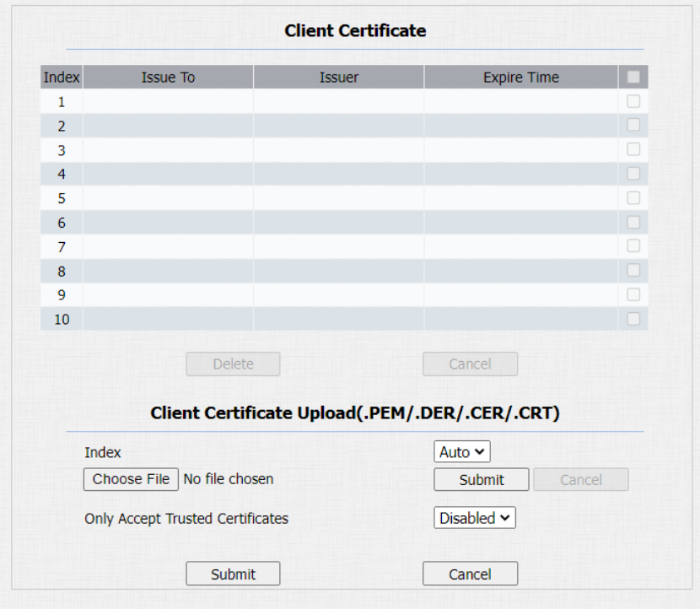
Task: Tick the checkbox in row 8
Action: (x=633, y=270)
